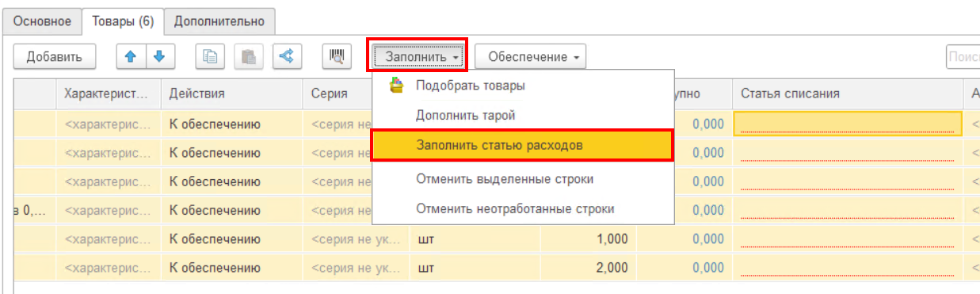
Task: Choose Отменить неотработанные строки
Action: pos(515,209)
